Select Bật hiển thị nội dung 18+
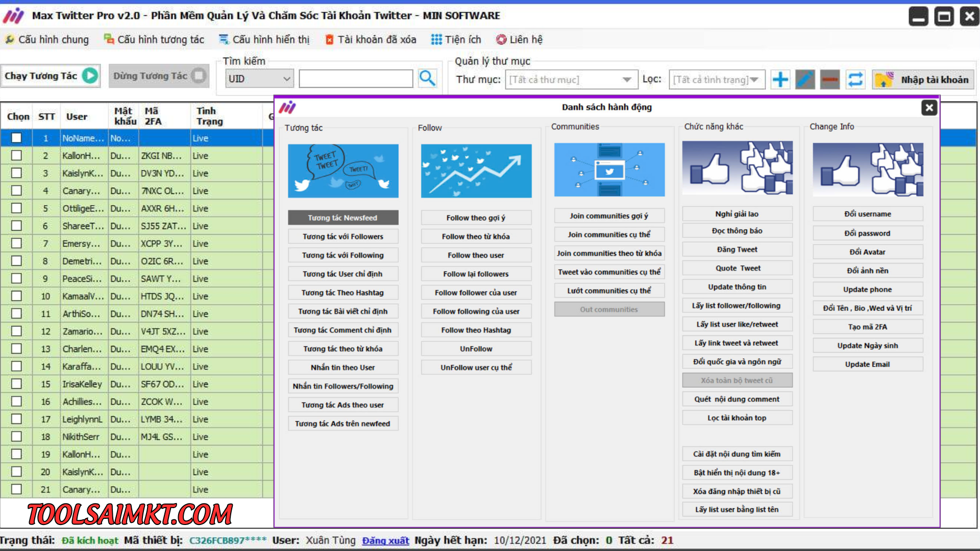Viewport: 980px width, 551px height. pyautogui.click(x=738, y=472)
